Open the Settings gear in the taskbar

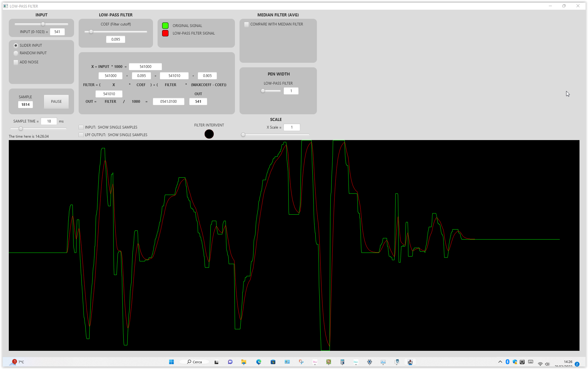[369, 362]
